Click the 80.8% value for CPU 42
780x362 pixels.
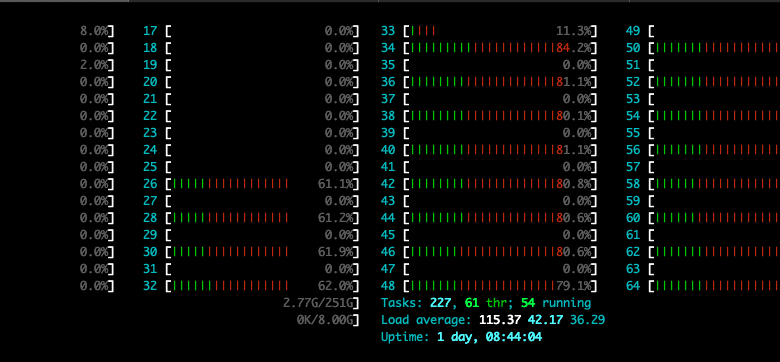point(574,184)
